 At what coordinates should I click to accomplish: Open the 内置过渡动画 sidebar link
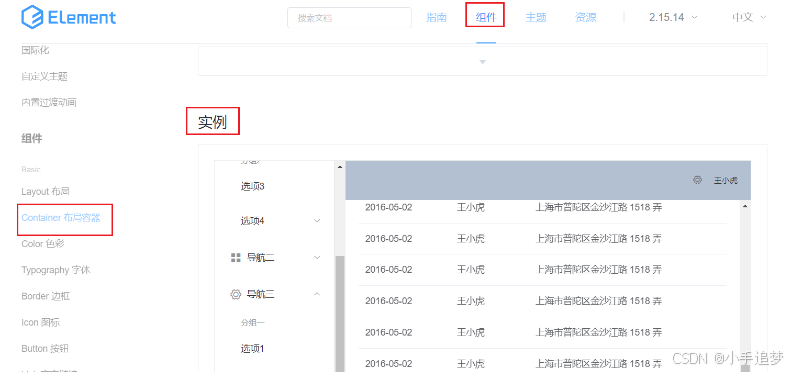click(49, 102)
